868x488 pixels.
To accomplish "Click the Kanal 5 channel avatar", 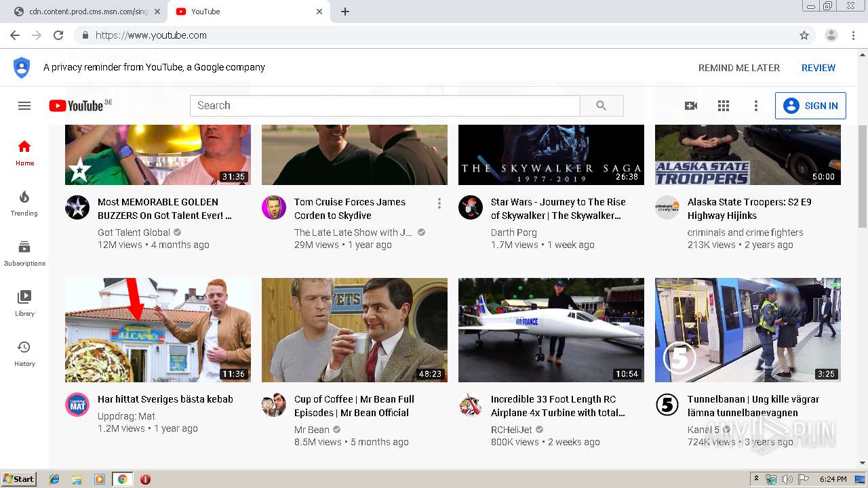I will coord(667,405).
